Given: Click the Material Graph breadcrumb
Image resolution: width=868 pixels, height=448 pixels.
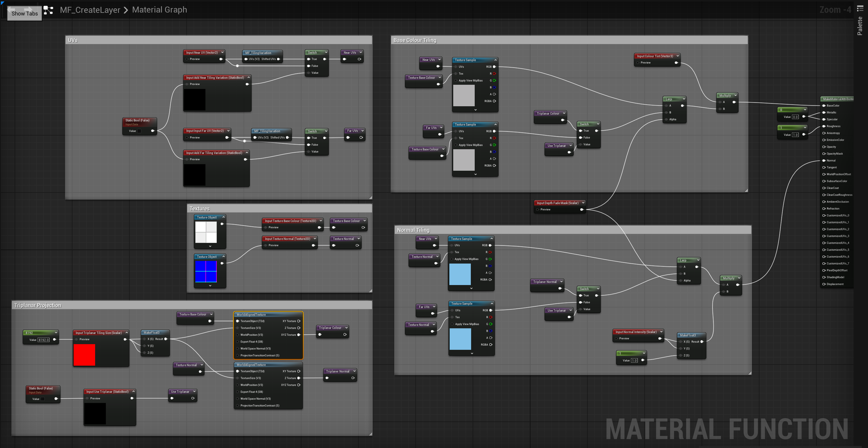Looking at the screenshot, I should [x=159, y=10].
